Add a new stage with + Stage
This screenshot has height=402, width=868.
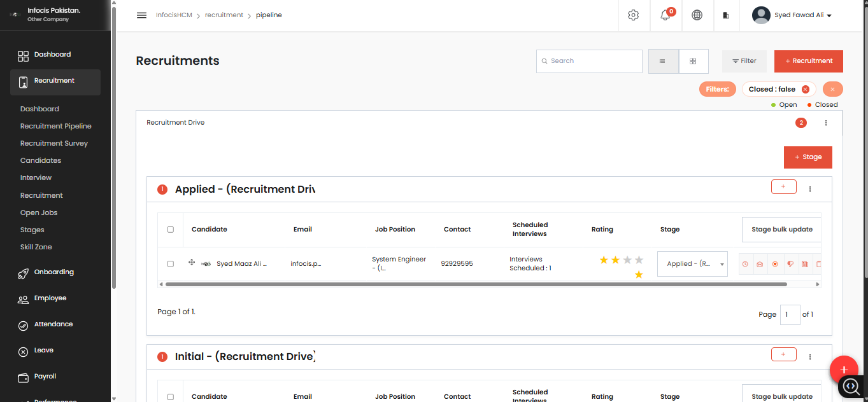click(x=808, y=156)
